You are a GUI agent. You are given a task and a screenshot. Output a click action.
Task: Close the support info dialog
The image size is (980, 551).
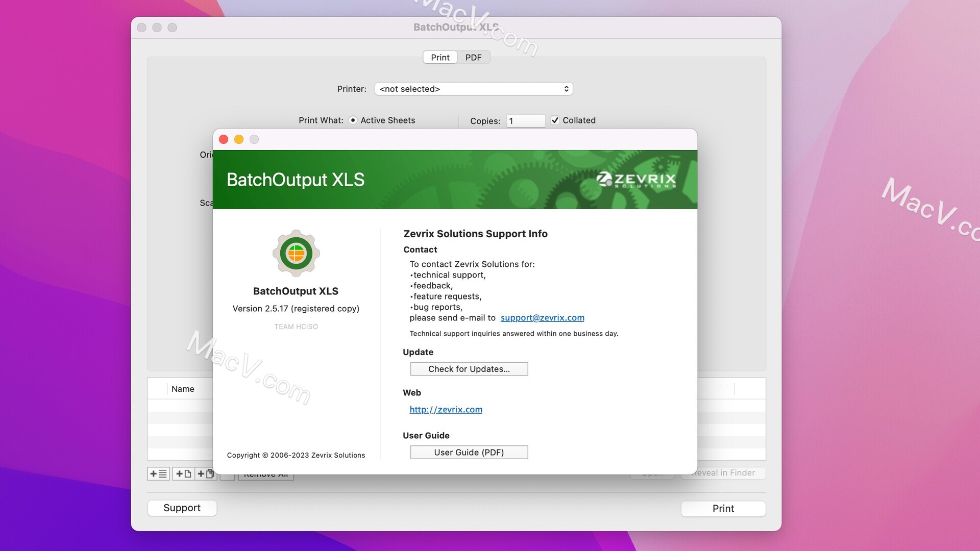[x=224, y=139]
